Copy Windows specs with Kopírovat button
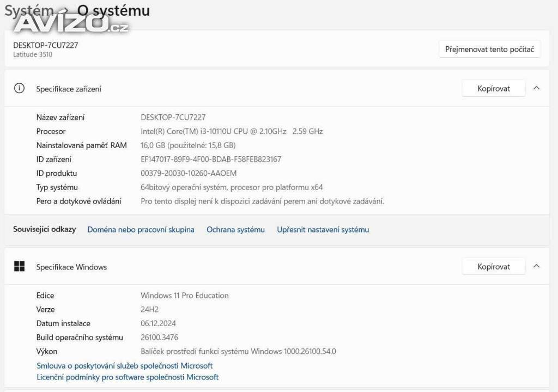 point(494,267)
